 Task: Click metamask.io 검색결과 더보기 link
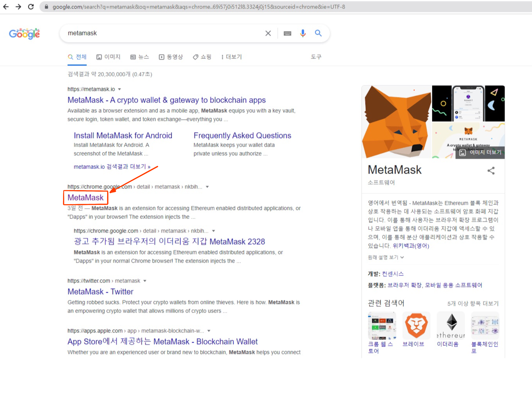coord(112,167)
